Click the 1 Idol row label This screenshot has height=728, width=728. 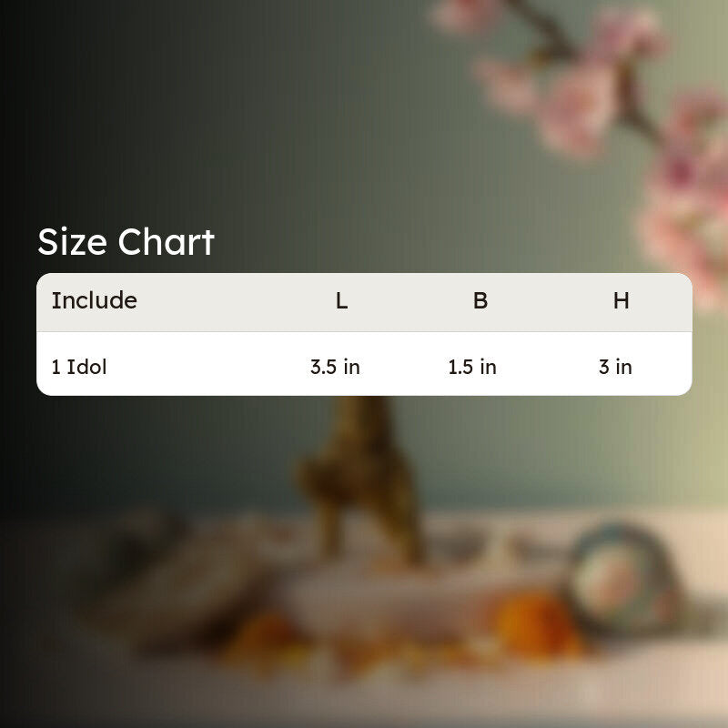coord(79,367)
